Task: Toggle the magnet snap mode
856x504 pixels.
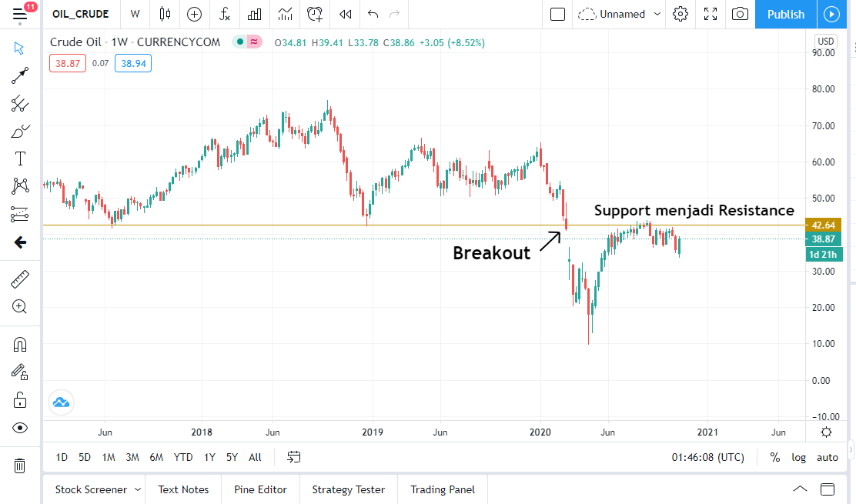Action: (x=20, y=345)
